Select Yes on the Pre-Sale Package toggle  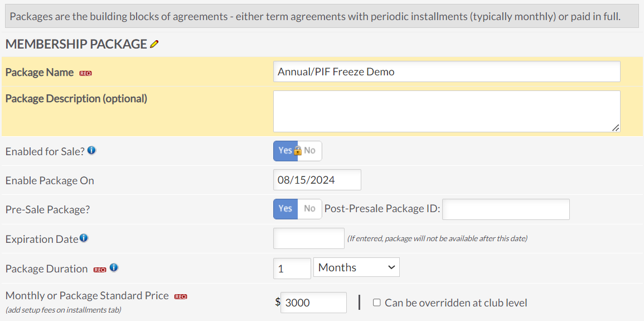coord(285,209)
